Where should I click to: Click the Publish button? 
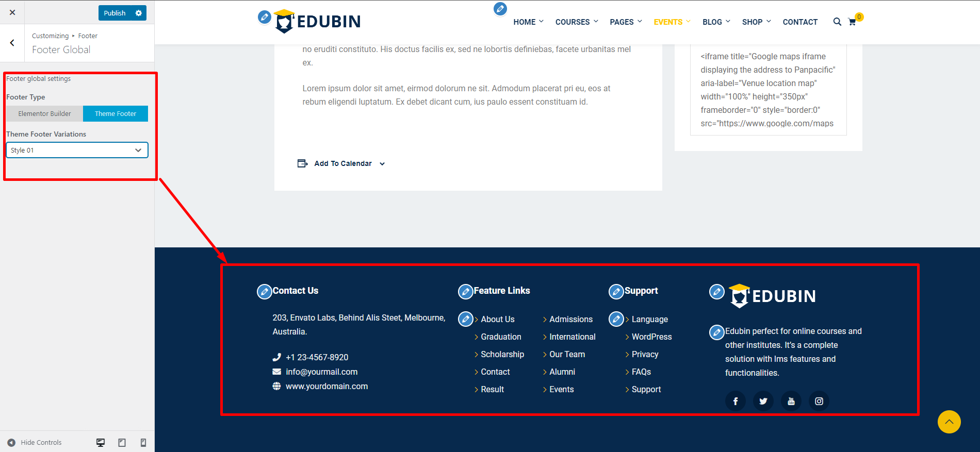point(115,13)
